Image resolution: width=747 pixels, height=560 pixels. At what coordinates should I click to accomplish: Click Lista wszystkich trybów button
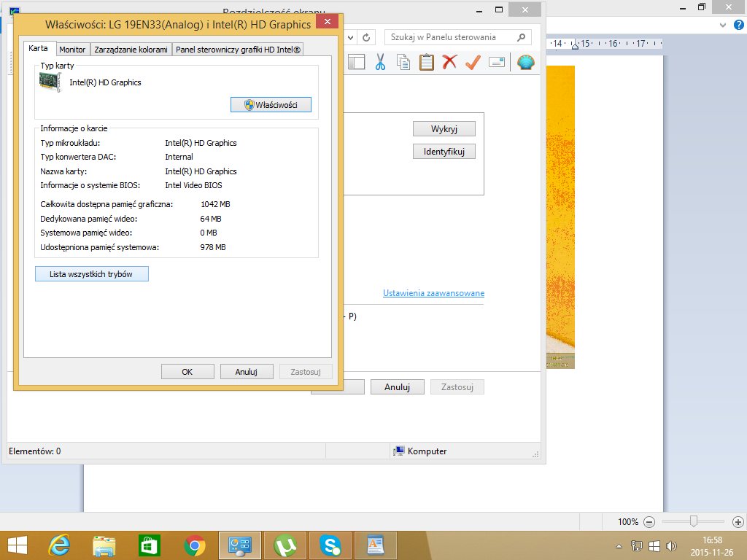(x=91, y=274)
